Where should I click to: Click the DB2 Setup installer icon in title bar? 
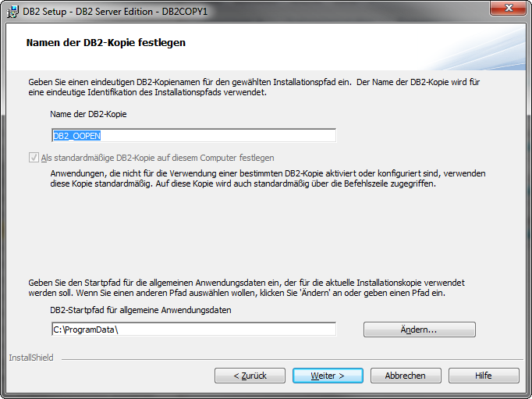click(x=13, y=12)
